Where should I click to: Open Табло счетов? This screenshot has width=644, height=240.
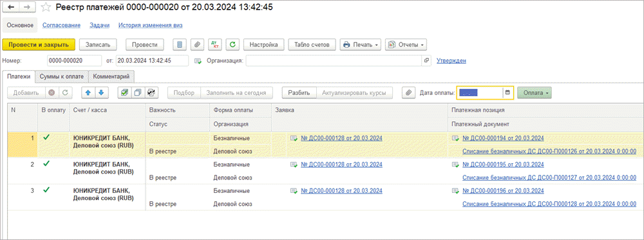312,45
